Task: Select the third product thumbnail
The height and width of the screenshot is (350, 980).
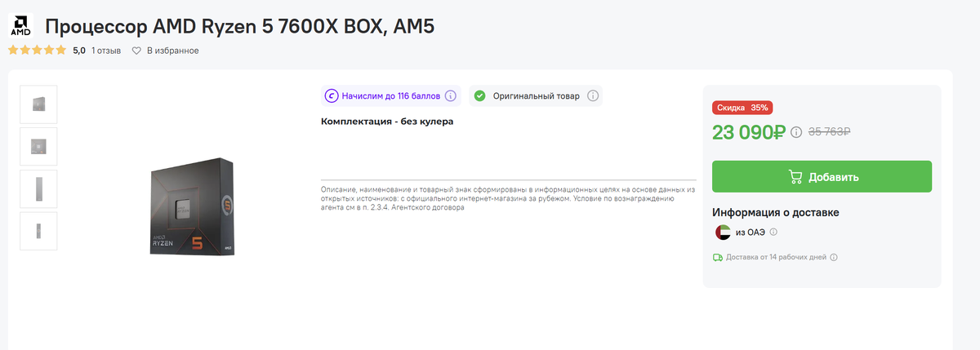Action: click(38, 189)
